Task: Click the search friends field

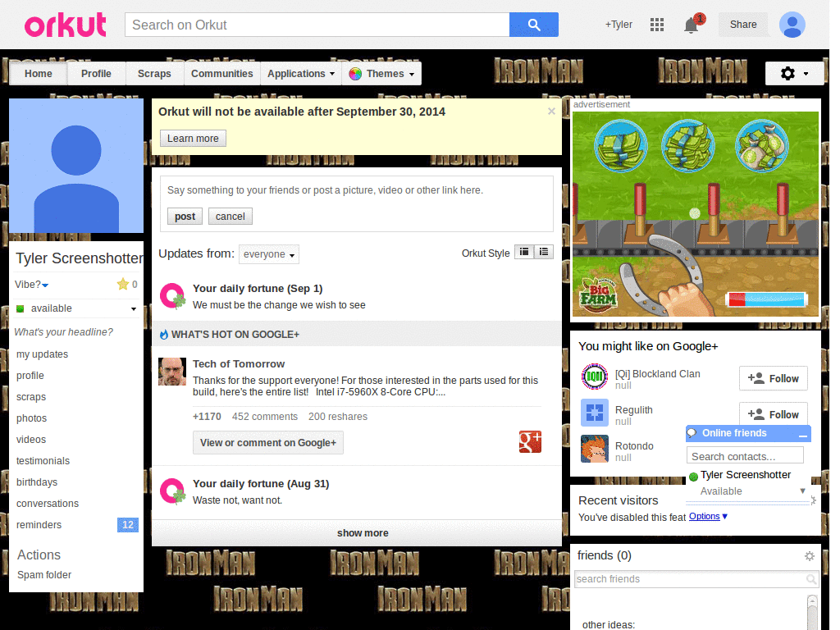Action: pyautogui.click(x=690, y=579)
